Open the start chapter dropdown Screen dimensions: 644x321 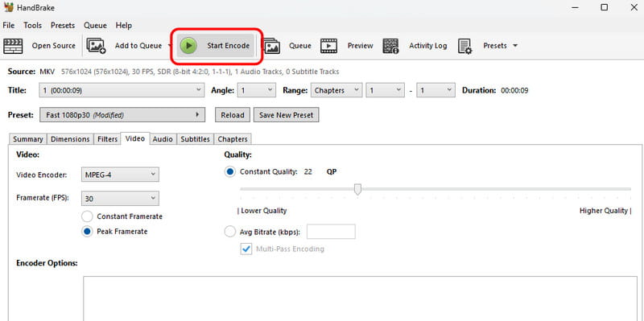(386, 90)
